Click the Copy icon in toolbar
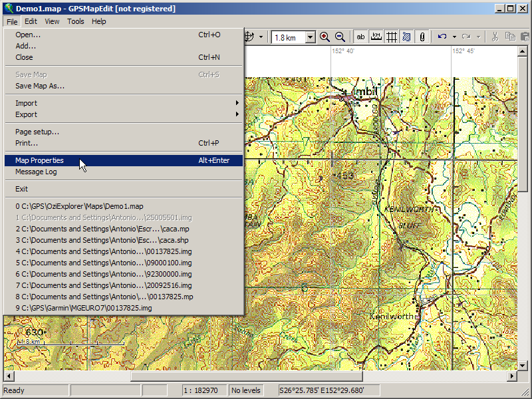Screen dimensions: 532x399 [x=510, y=37]
